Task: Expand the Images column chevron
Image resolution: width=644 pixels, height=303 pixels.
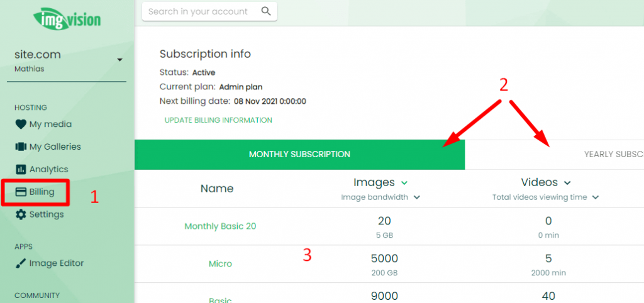Action: [x=404, y=183]
